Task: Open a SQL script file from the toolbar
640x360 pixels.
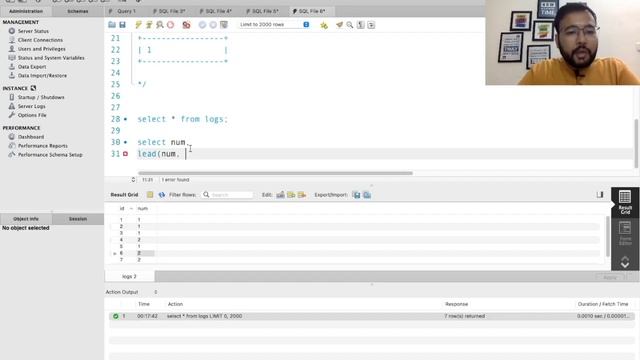Action: coord(112,25)
